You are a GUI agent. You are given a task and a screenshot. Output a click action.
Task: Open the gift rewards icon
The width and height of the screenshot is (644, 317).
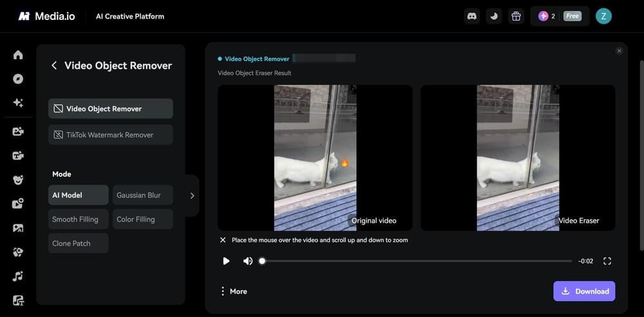point(516,17)
